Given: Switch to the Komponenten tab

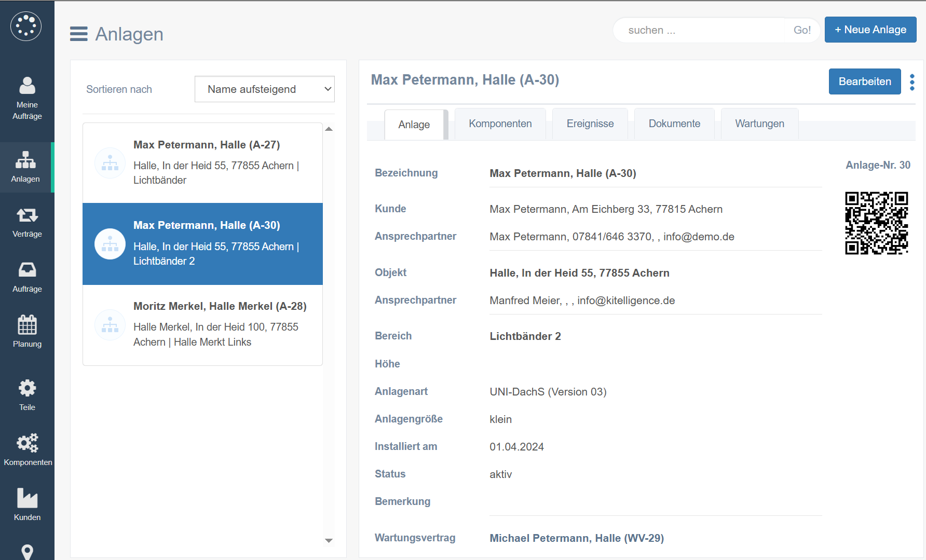Looking at the screenshot, I should [500, 124].
